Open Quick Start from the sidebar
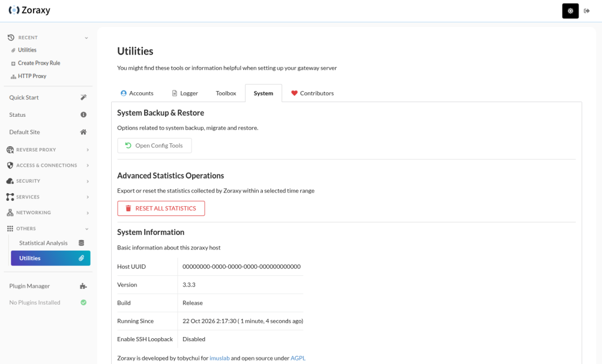Screen dimensions: 602x364 coord(48,97)
